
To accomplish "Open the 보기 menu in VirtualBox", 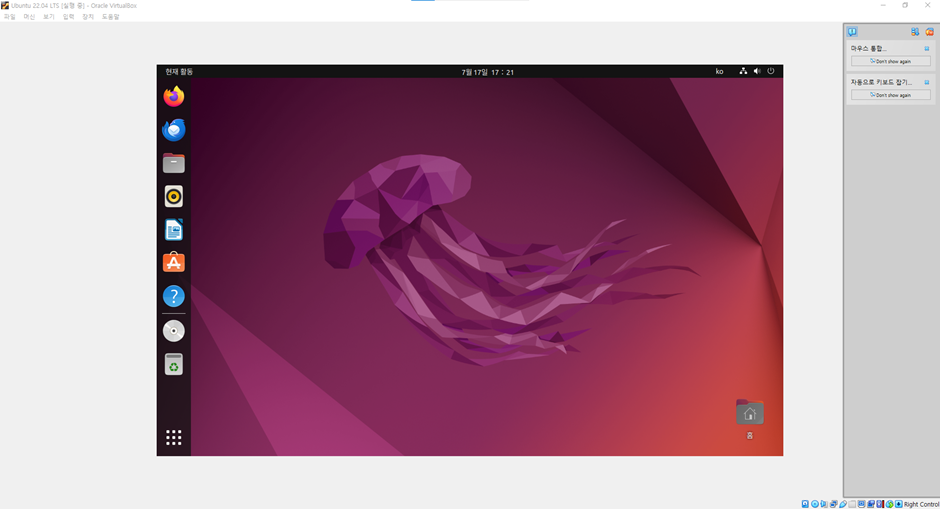I will (x=49, y=17).
